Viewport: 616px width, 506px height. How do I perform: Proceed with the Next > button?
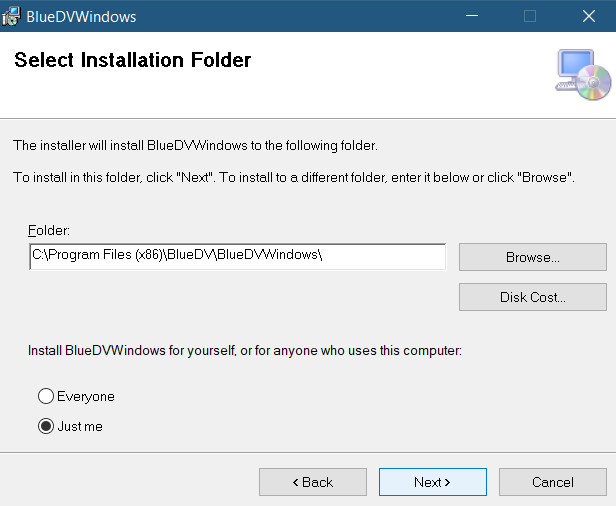click(x=433, y=482)
